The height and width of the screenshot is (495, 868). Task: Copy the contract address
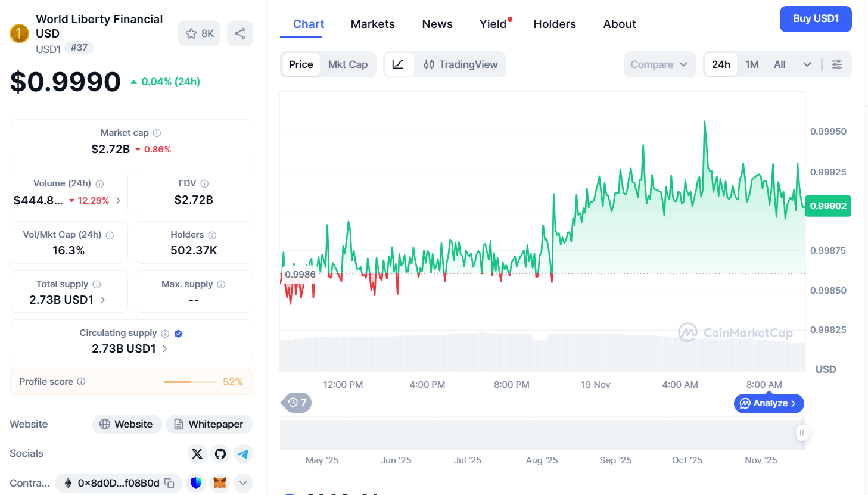170,482
